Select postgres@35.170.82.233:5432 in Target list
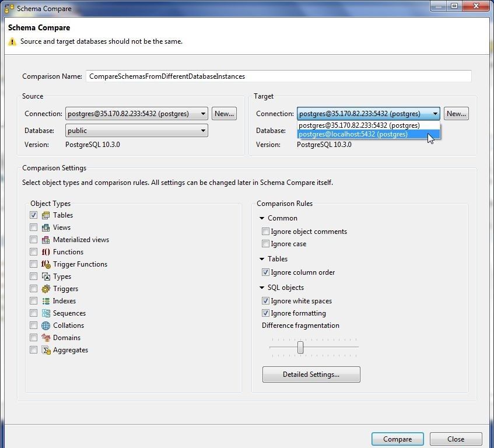This screenshot has height=448, width=494. [368, 125]
